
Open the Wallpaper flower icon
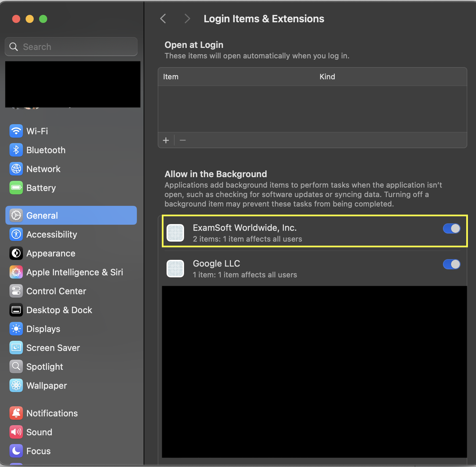(16, 385)
